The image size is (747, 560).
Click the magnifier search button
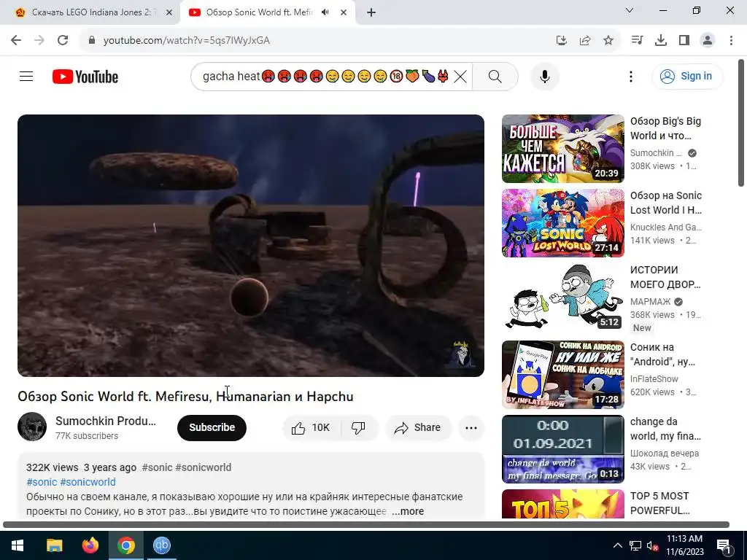tap(495, 76)
